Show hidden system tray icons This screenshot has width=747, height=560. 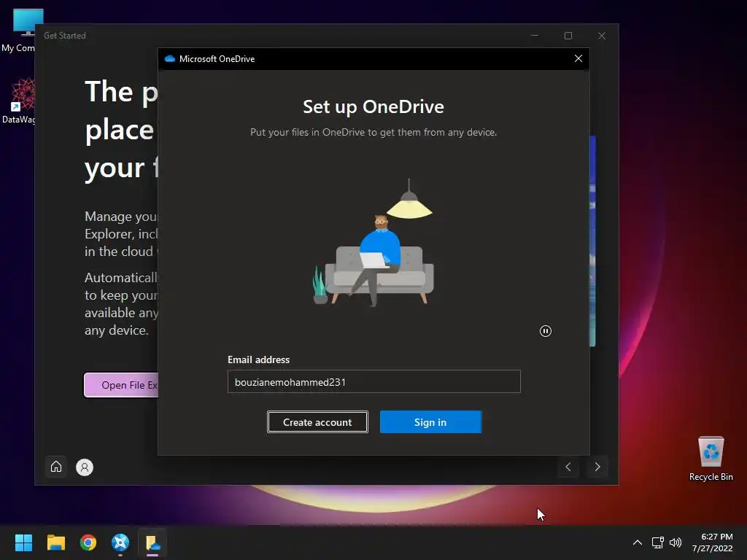tap(637, 542)
